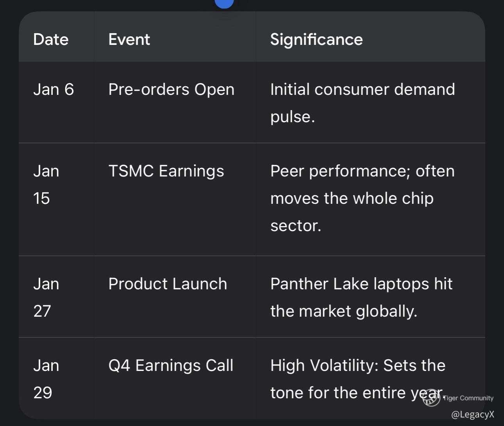Click the blue circle at top
The height and width of the screenshot is (426, 504).
pyautogui.click(x=224, y=3)
